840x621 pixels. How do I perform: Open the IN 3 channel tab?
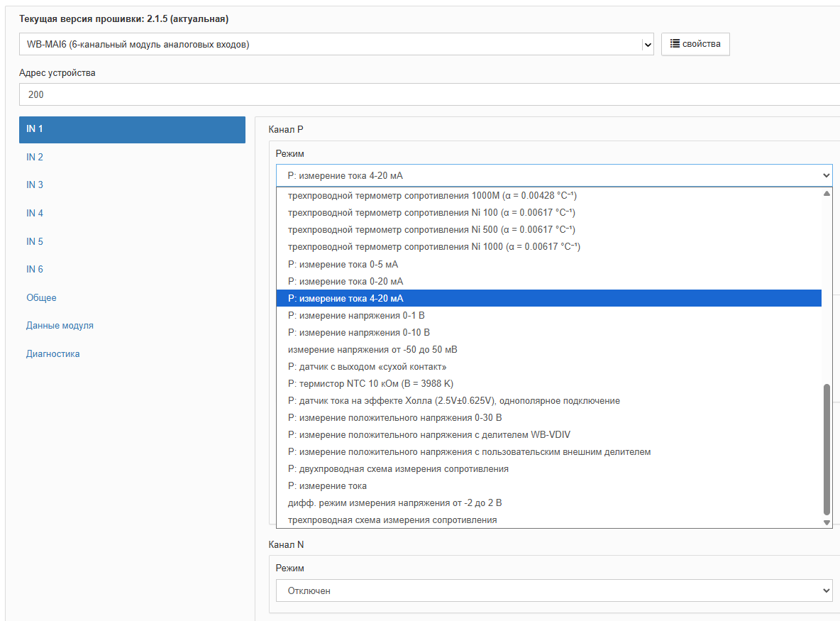(x=35, y=185)
